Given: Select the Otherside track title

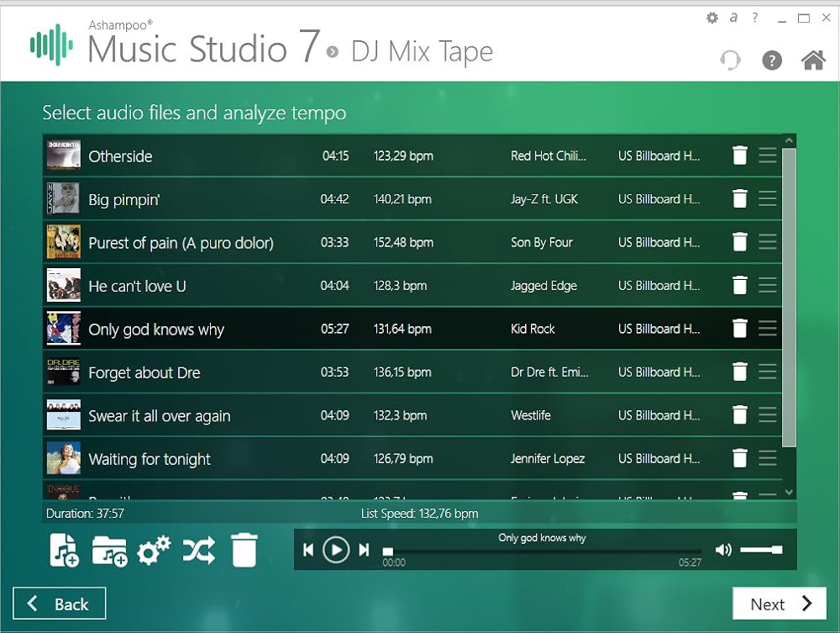Looking at the screenshot, I should (x=120, y=156).
